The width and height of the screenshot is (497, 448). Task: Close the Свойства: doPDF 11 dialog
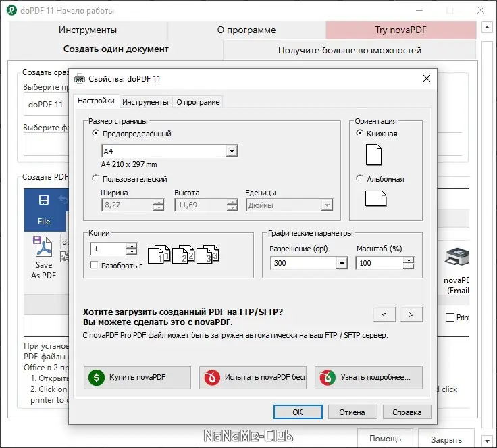click(427, 78)
